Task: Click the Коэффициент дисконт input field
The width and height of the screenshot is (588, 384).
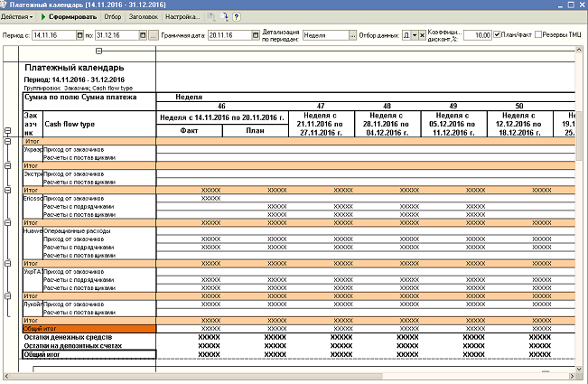Action: pos(478,35)
